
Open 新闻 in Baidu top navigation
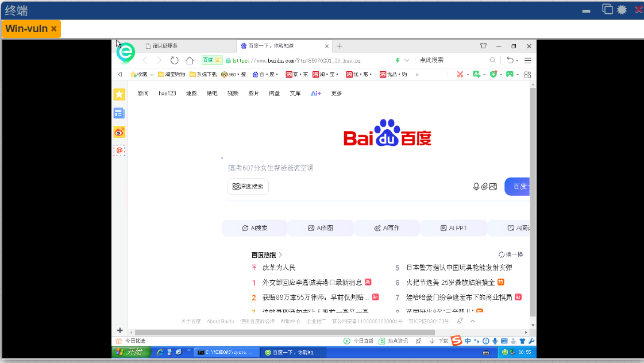click(143, 93)
